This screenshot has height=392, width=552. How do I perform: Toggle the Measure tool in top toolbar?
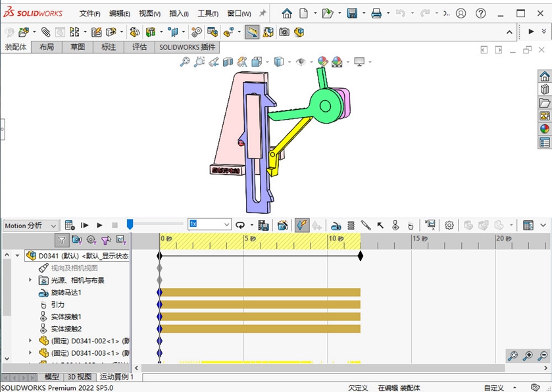(x=252, y=32)
